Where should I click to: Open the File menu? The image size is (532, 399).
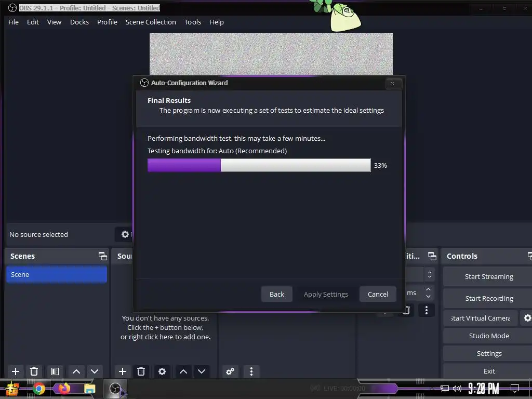point(14,22)
